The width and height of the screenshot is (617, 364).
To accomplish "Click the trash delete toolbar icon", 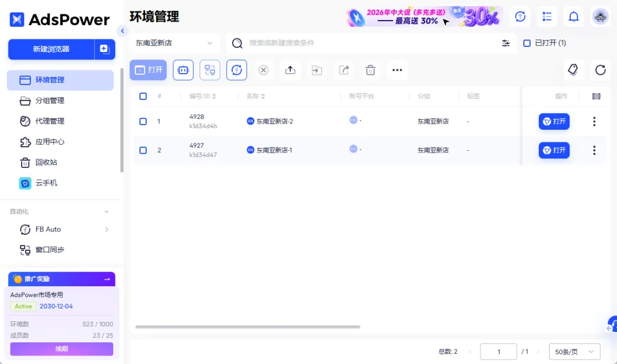I will point(370,70).
